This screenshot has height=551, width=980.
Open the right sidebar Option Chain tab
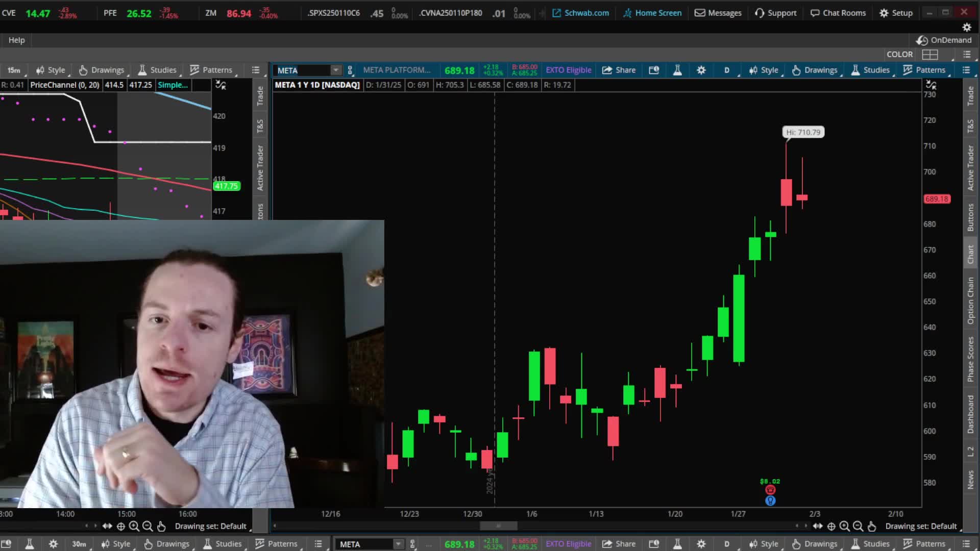(970, 300)
